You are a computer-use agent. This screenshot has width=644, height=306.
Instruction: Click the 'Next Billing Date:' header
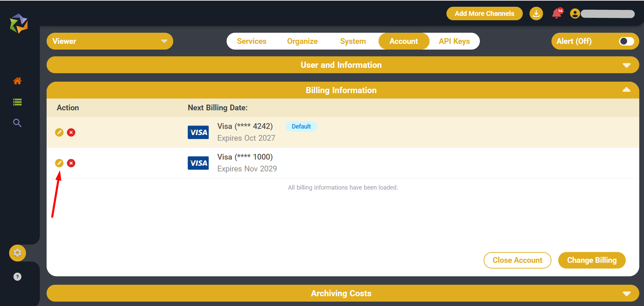click(x=218, y=108)
